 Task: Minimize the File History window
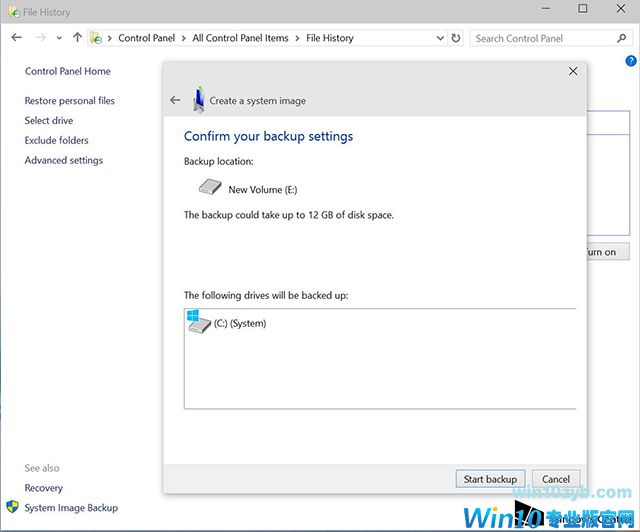546,9
